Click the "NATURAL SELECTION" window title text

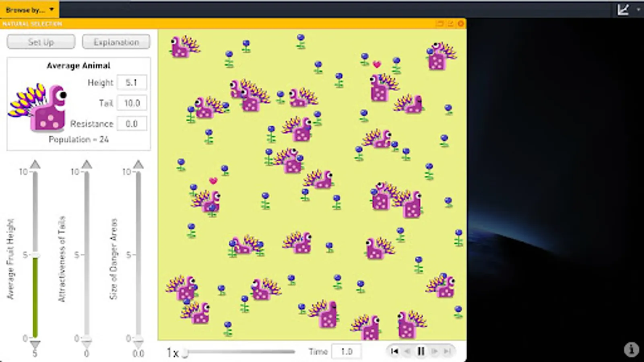point(32,24)
